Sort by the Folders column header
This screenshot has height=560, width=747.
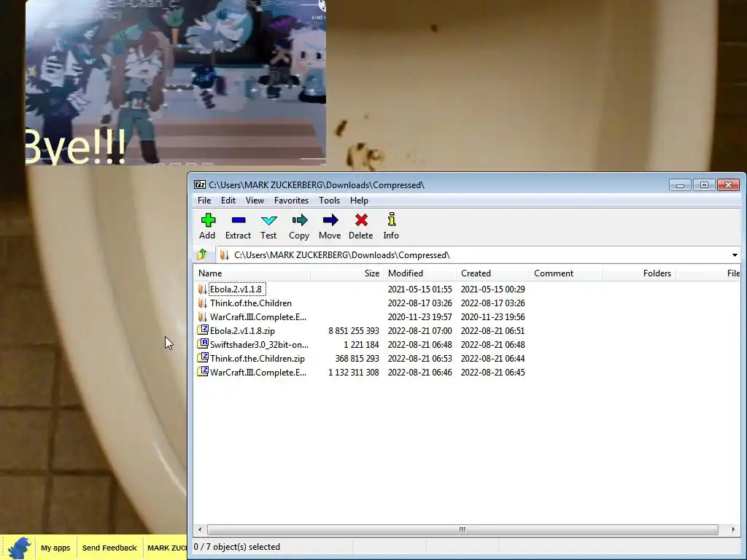639,273
